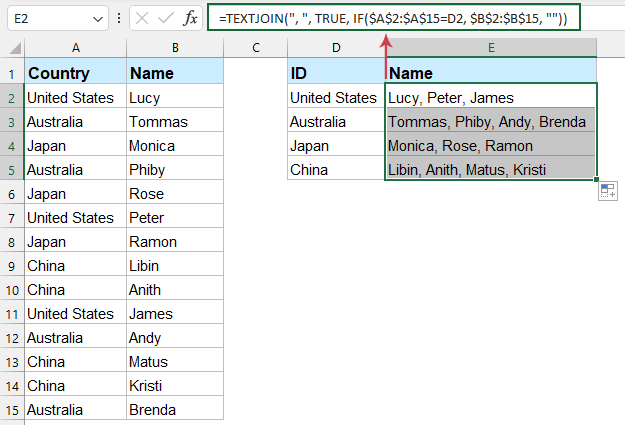The width and height of the screenshot is (625, 425).
Task: Select row 2 header
Action: 12,98
